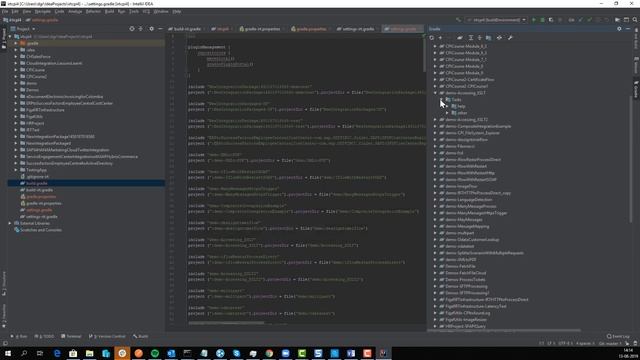Select settings-int.gradle in Project tree

click(x=41, y=217)
